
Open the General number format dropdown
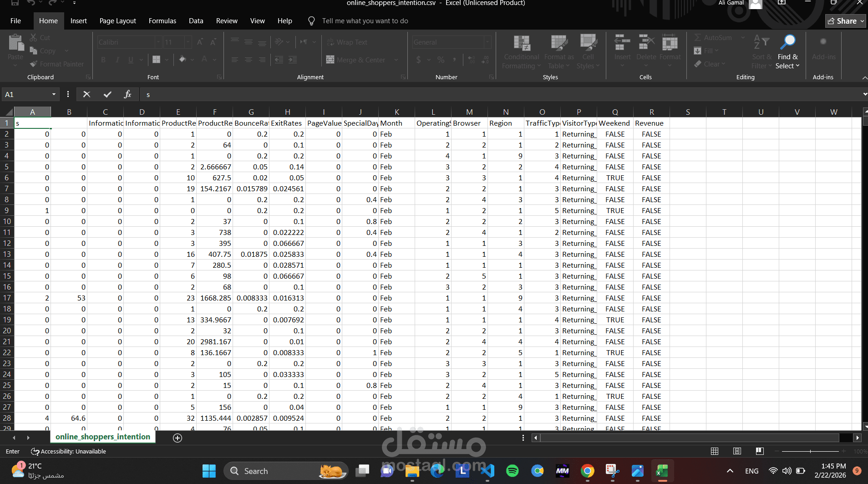pyautogui.click(x=487, y=42)
